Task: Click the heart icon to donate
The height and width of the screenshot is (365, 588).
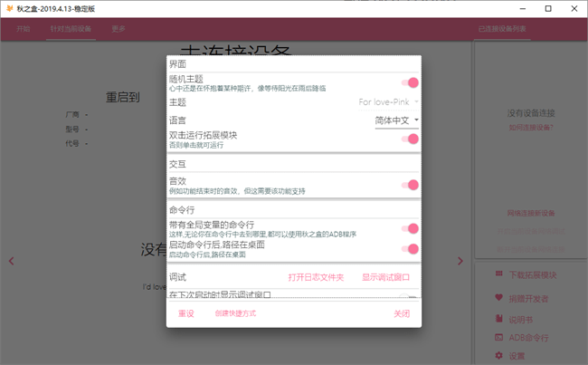Action: tap(498, 297)
